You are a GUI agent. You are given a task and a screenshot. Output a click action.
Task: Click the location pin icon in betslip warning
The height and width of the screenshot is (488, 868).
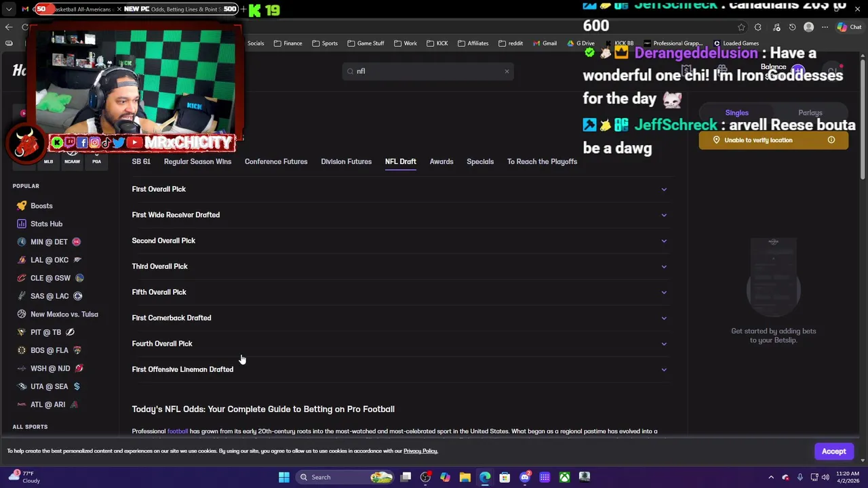pos(716,140)
